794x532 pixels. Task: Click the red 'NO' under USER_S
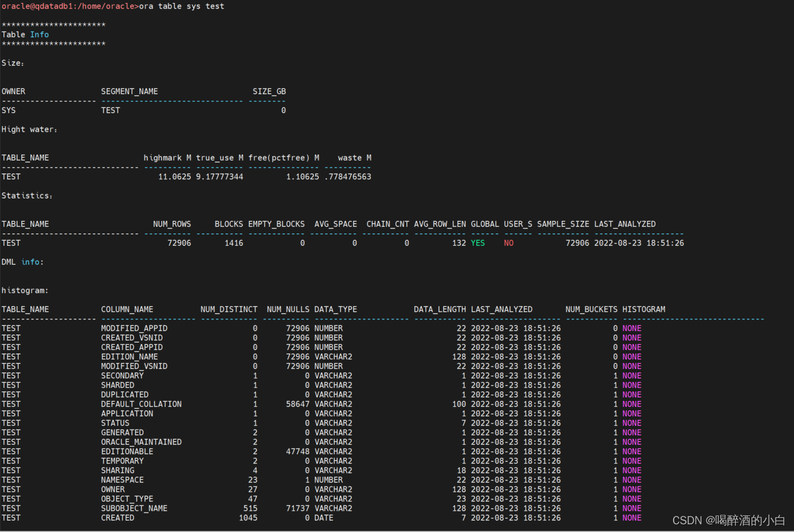508,243
